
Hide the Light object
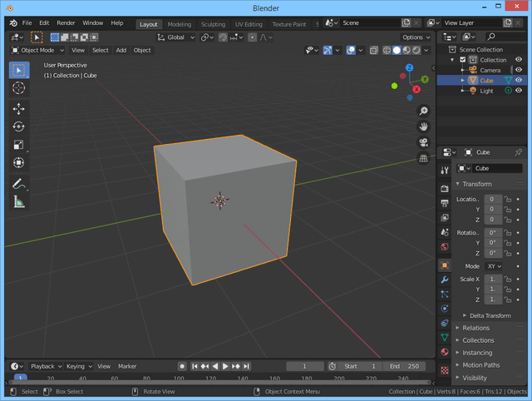(519, 90)
